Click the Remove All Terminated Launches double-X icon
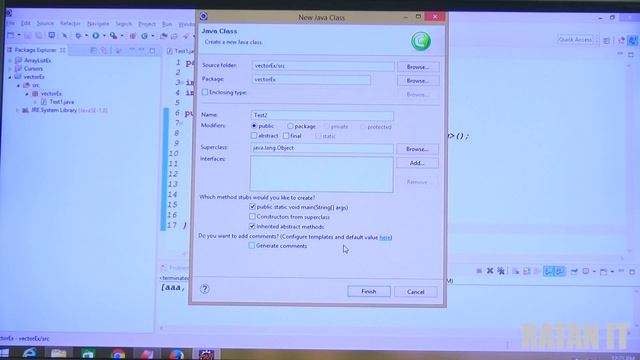The image size is (640, 360). coord(501,271)
